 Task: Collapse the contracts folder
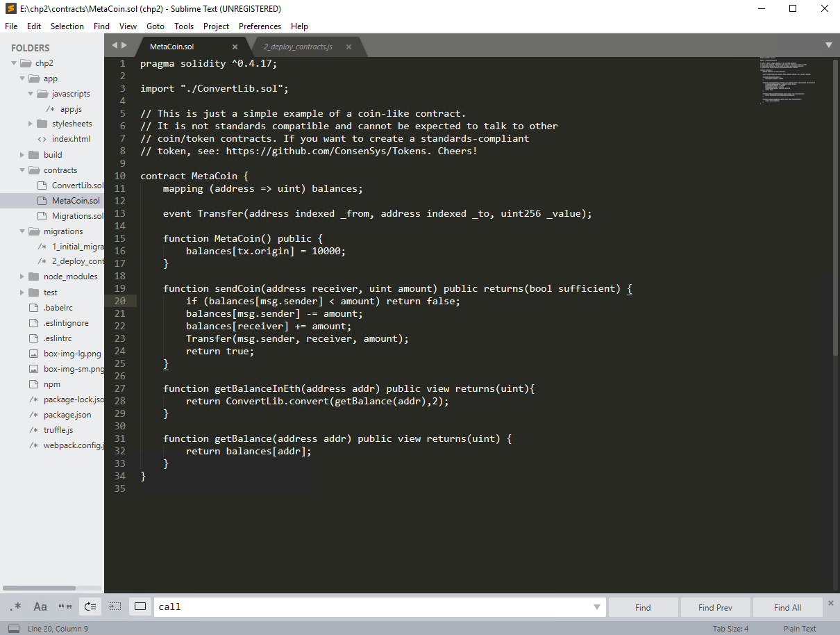(22, 170)
